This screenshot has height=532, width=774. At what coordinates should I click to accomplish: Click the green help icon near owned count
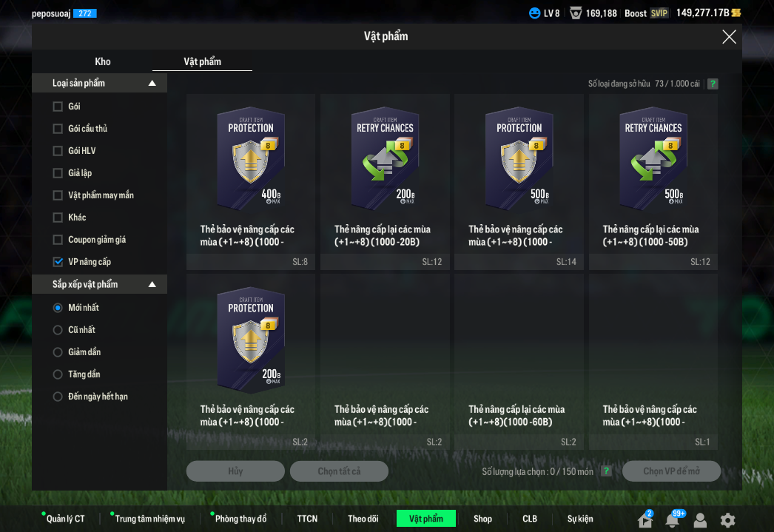click(x=713, y=84)
